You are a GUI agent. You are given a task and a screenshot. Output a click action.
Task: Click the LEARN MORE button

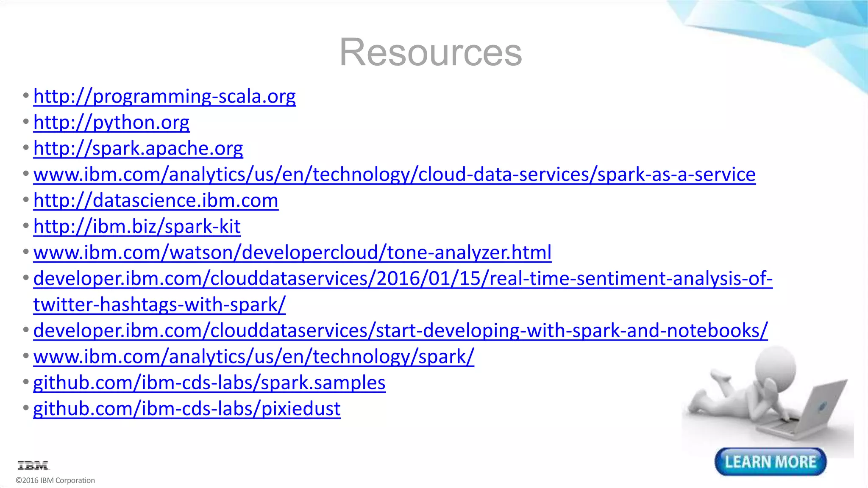tap(771, 462)
